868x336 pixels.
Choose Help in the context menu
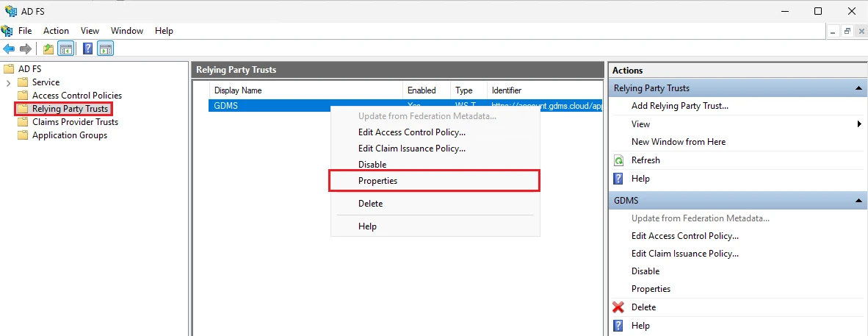coord(435,226)
